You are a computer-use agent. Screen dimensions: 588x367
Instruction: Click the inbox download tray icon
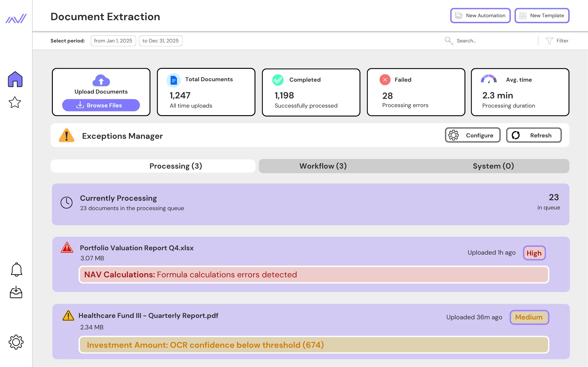pos(16,292)
